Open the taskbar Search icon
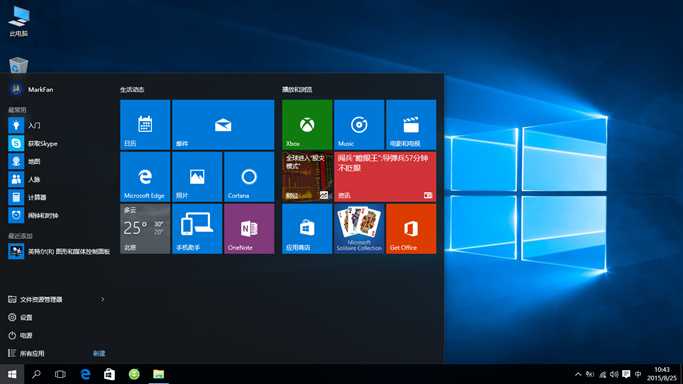 coord(36,374)
